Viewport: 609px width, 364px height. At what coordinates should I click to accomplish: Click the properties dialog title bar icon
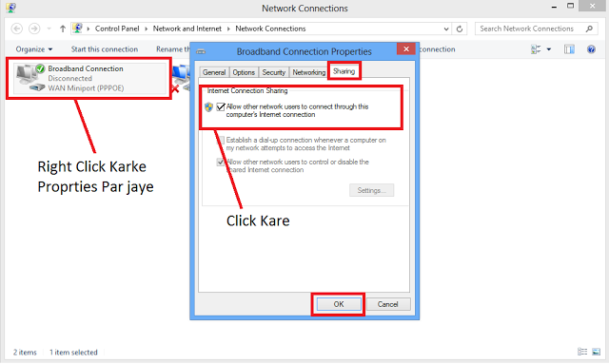201,51
